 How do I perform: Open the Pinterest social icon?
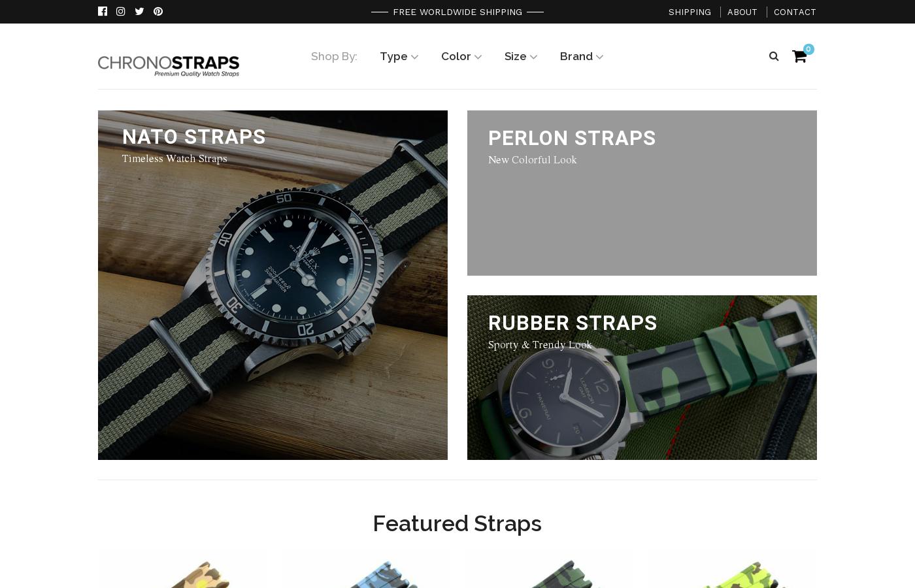(158, 11)
